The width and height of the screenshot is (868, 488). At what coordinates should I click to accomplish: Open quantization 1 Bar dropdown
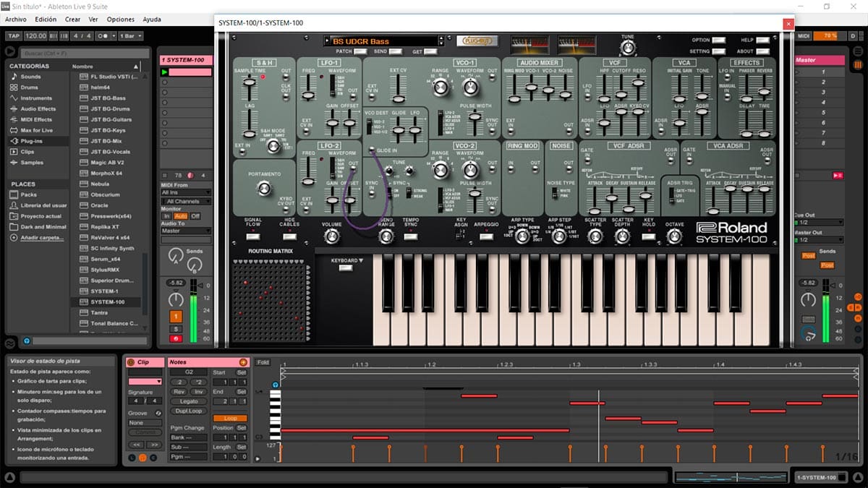click(131, 35)
